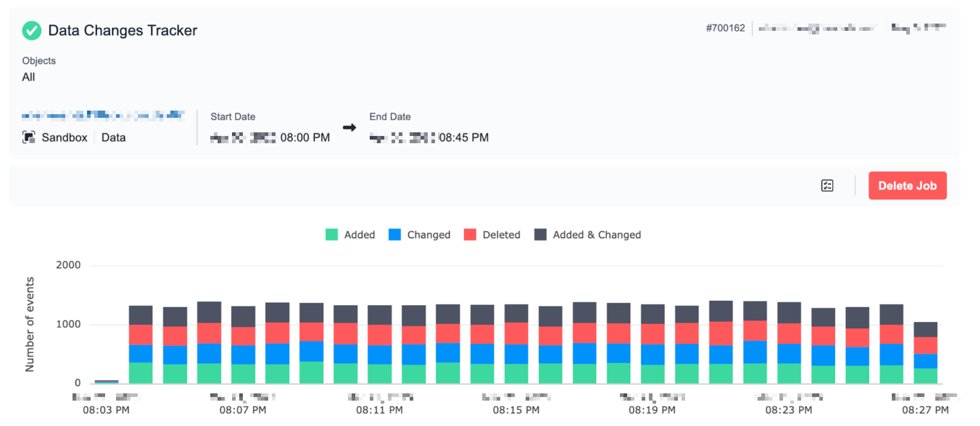Click the 1000 y-axis label
This screenshot has width=980, height=426.
(68, 324)
